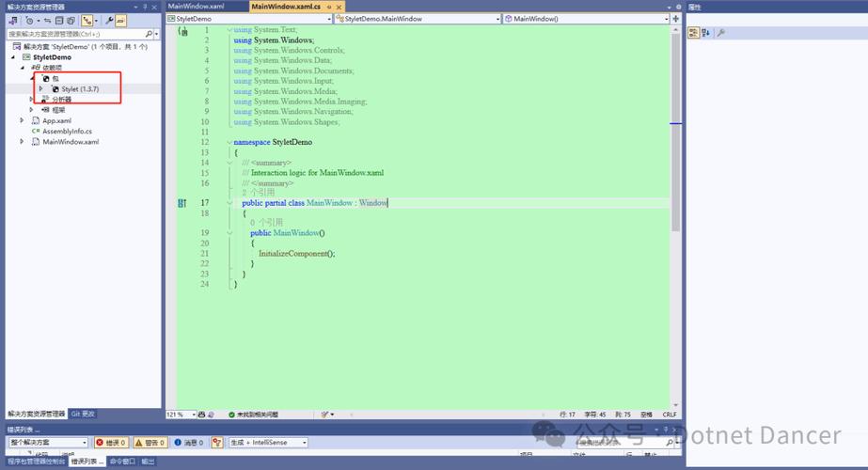The height and width of the screenshot is (470, 868).
Task: Expand the Stylet (1.3.7) package node
Action: click(41, 89)
